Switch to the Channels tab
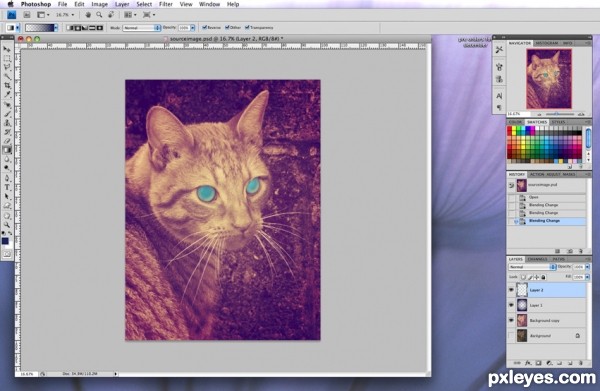 tap(538, 259)
